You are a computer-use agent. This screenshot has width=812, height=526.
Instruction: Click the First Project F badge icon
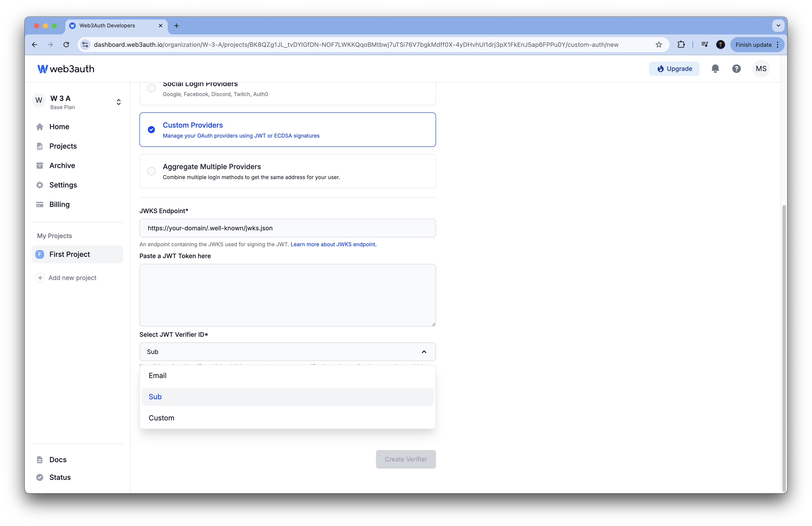coord(39,254)
